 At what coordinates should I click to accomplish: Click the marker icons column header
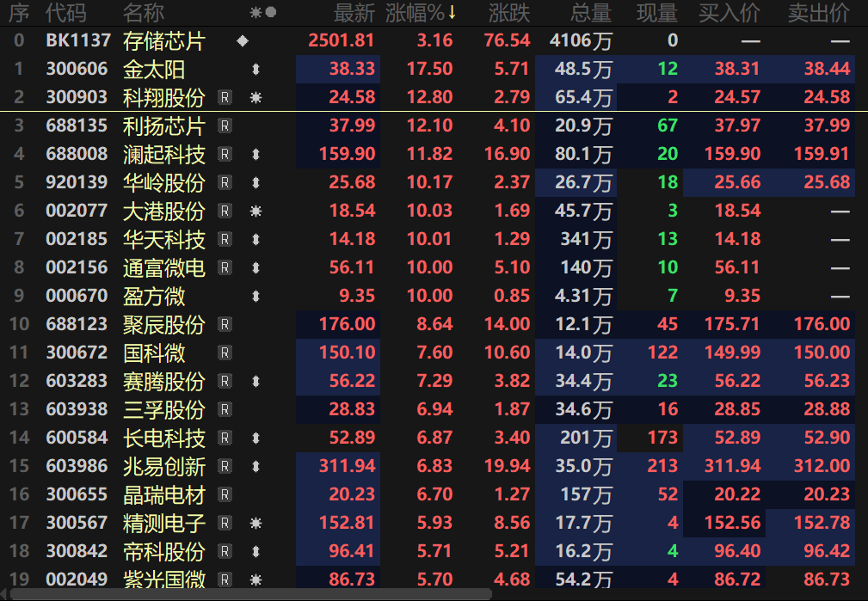[262, 12]
